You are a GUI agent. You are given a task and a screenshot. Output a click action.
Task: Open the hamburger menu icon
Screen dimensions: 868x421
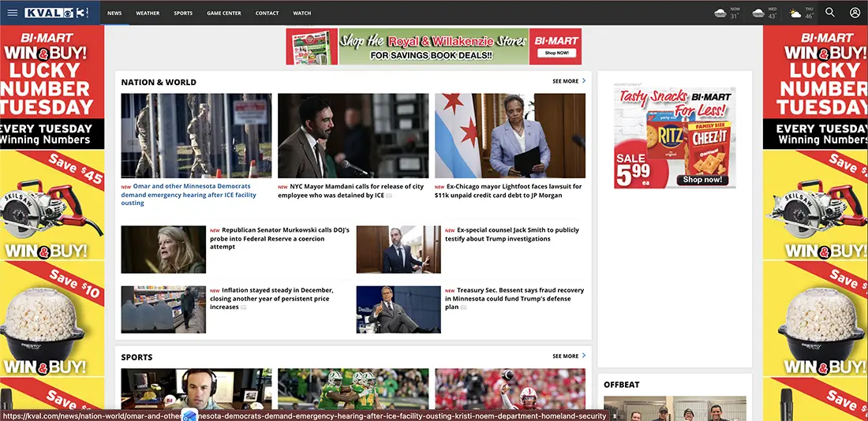tap(12, 13)
